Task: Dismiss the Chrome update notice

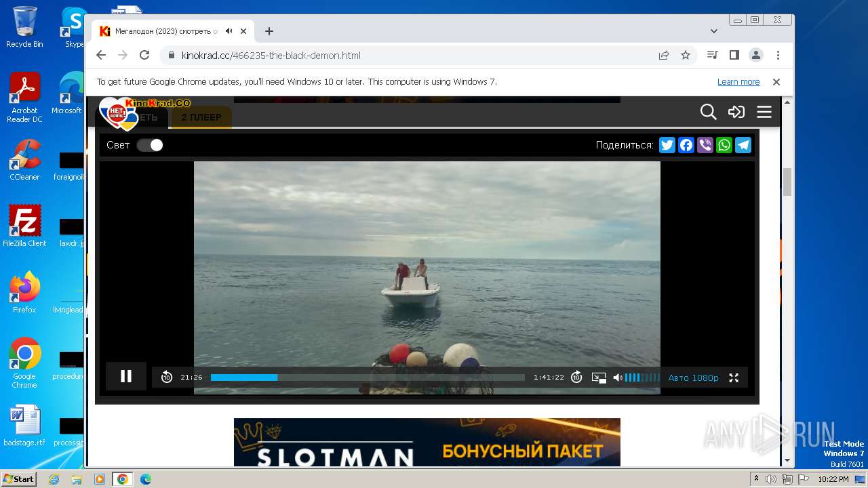Action: tap(776, 82)
